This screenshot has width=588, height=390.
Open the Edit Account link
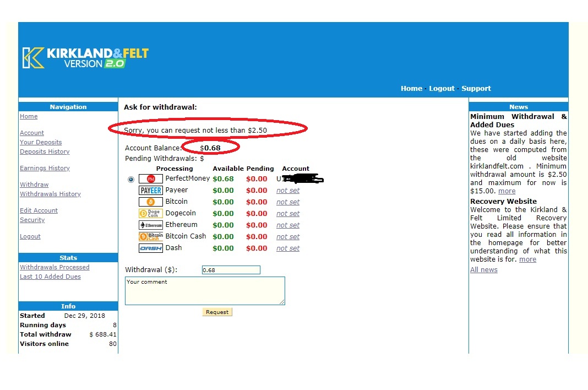pyautogui.click(x=39, y=210)
